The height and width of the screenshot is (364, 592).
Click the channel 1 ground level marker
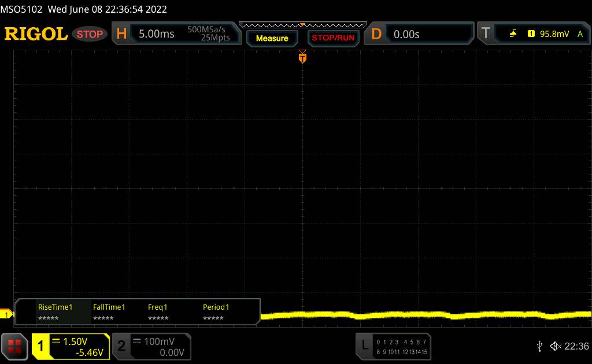[x=6, y=314]
